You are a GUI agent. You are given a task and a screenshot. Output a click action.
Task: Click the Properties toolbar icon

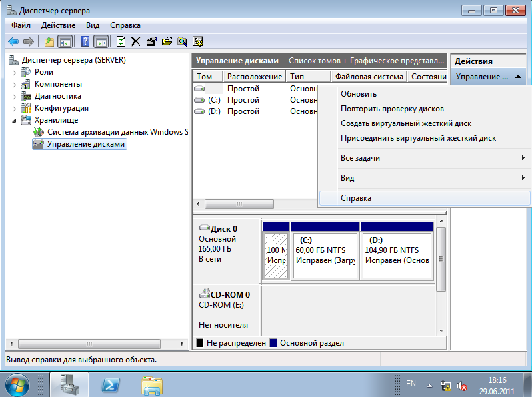(151, 42)
